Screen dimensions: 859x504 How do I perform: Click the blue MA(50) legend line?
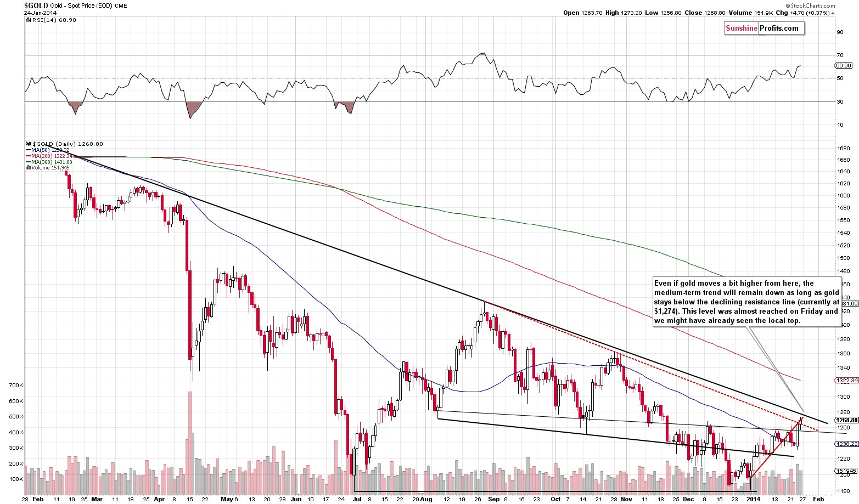pyautogui.click(x=27, y=150)
